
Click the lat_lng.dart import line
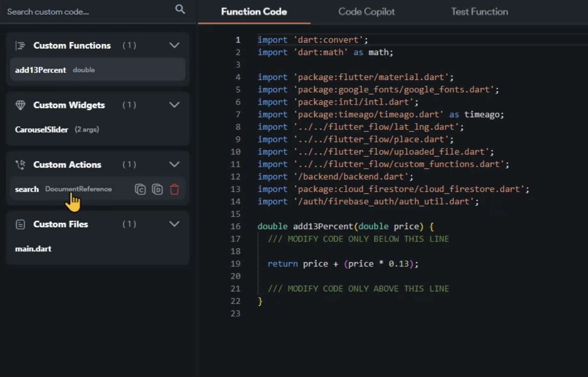[x=360, y=127]
